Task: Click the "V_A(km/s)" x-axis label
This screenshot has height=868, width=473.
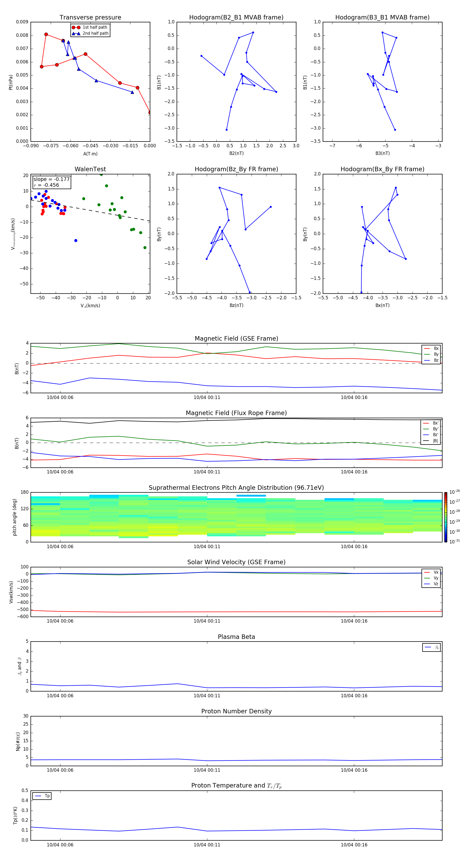Action: click(x=90, y=306)
